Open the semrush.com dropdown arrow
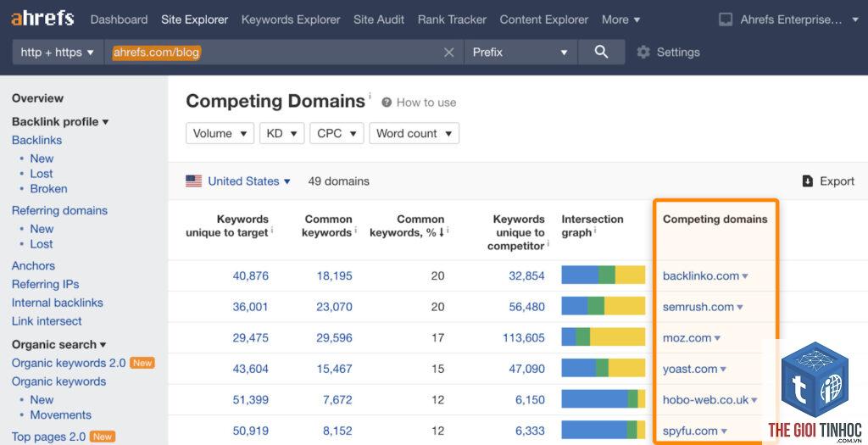 pos(740,307)
